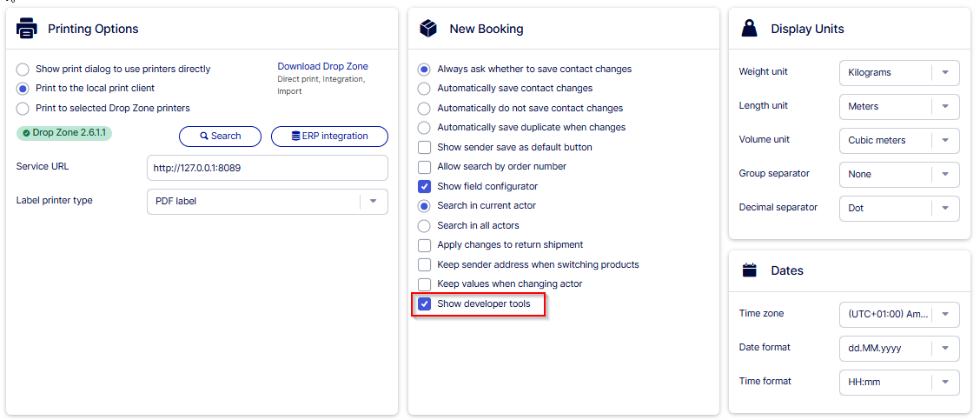
Task: Open ERP integration
Action: [329, 137]
